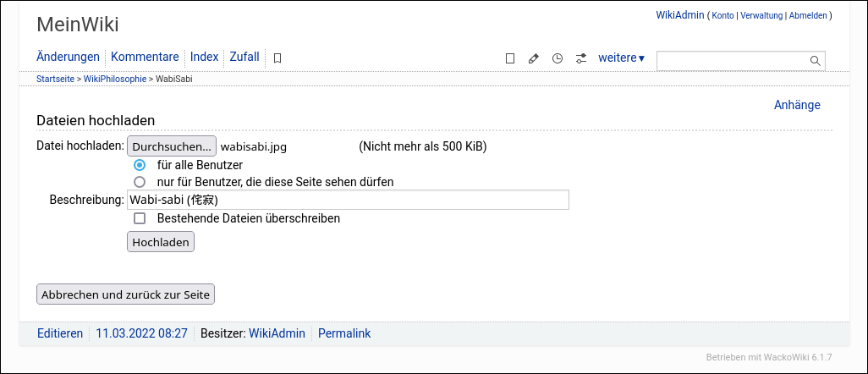868x374 pixels.
Task: Click 'Abbrechen und zurück zur Seite'
Action: coord(126,294)
